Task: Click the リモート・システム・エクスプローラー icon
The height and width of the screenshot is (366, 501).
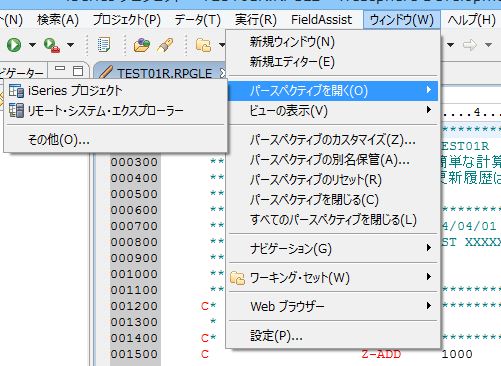Action: [x=16, y=110]
